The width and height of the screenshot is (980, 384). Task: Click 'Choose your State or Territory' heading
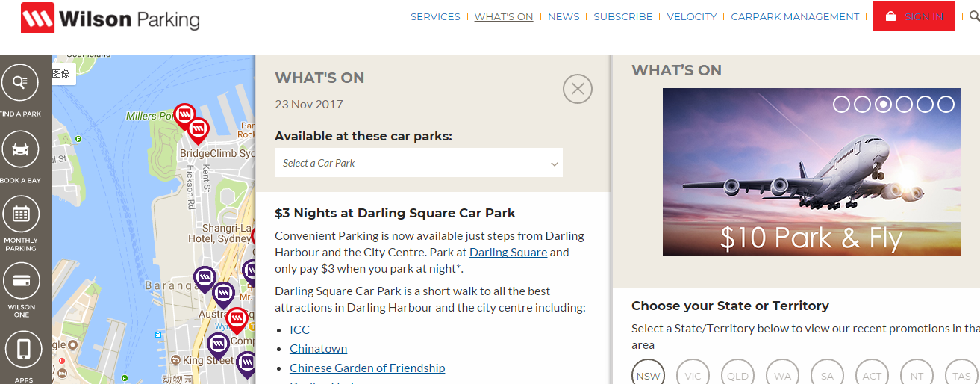730,306
